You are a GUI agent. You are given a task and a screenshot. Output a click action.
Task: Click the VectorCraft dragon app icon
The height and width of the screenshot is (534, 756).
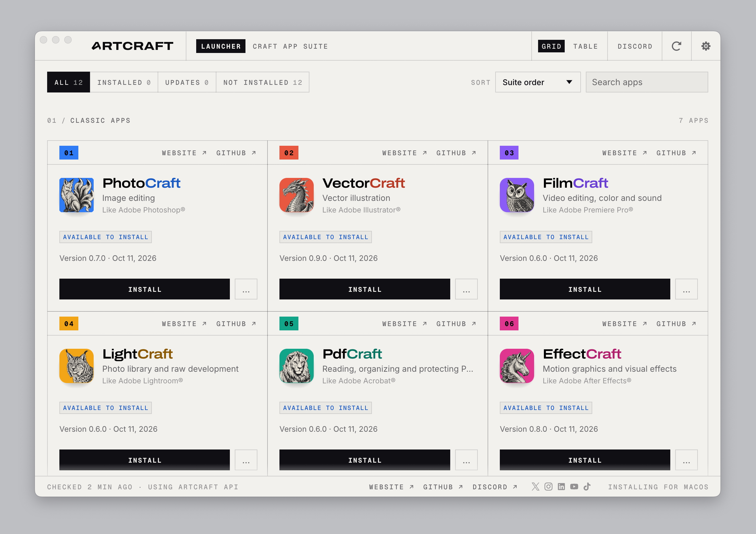click(296, 195)
